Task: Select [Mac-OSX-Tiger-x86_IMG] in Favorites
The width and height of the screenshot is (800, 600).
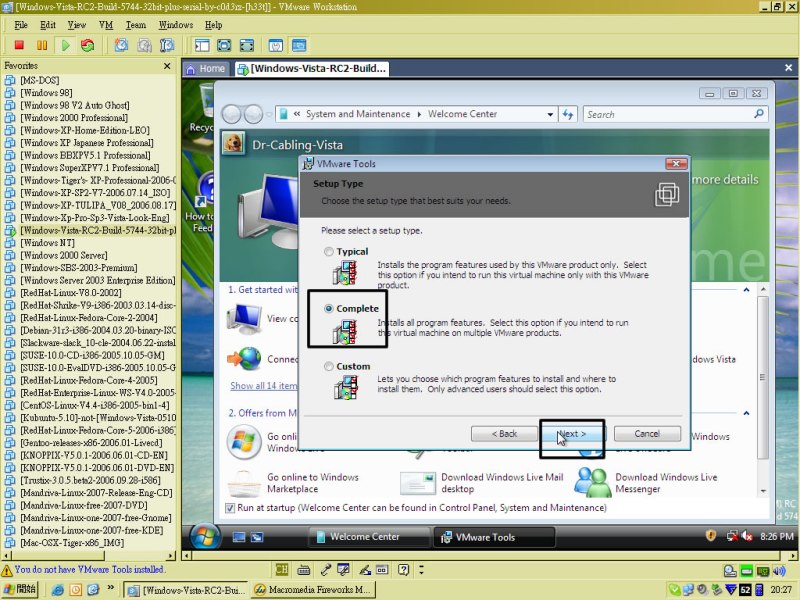Action: click(72, 543)
